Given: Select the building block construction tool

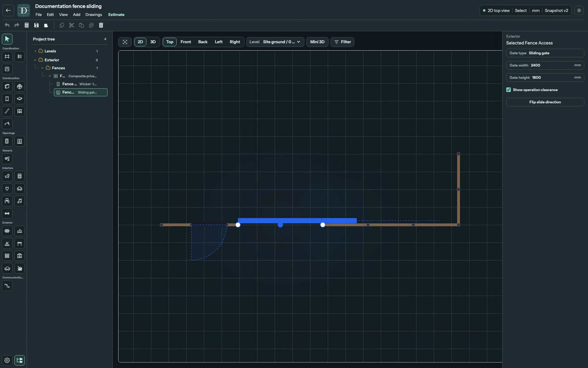Looking at the screenshot, I should (x=20, y=86).
